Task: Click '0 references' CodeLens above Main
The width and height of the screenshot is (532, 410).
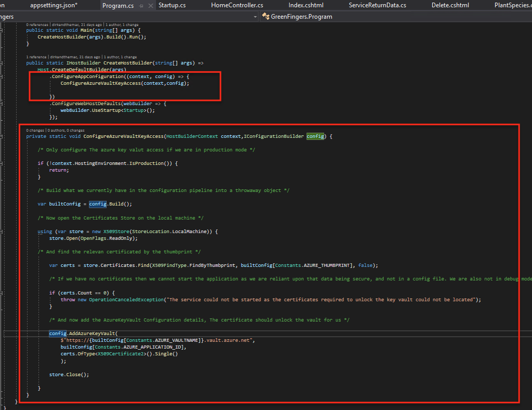Action: tap(37, 24)
